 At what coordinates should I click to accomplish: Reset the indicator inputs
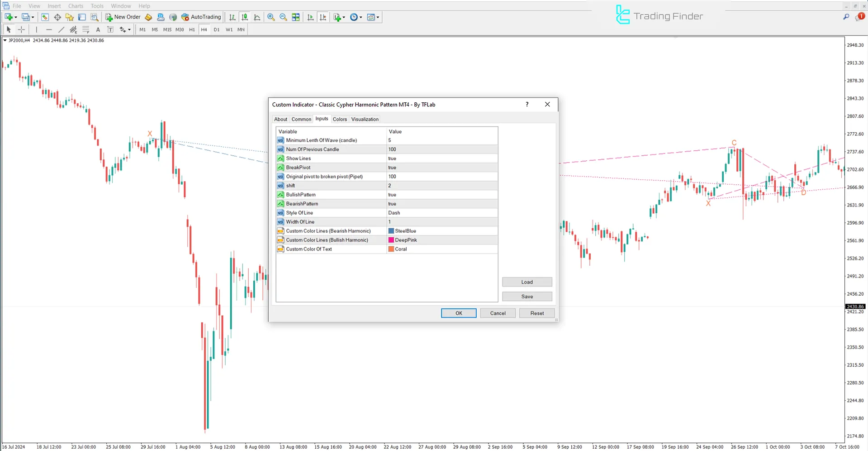536,313
